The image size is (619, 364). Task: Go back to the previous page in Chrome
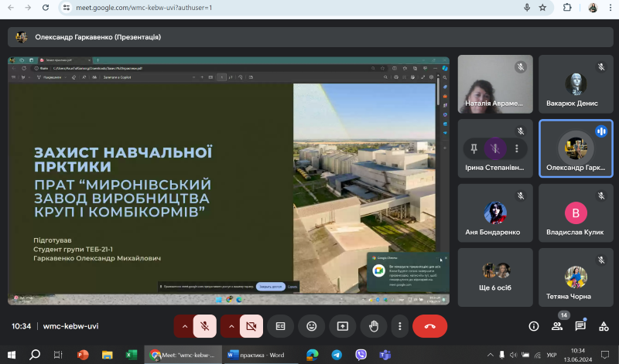(11, 8)
